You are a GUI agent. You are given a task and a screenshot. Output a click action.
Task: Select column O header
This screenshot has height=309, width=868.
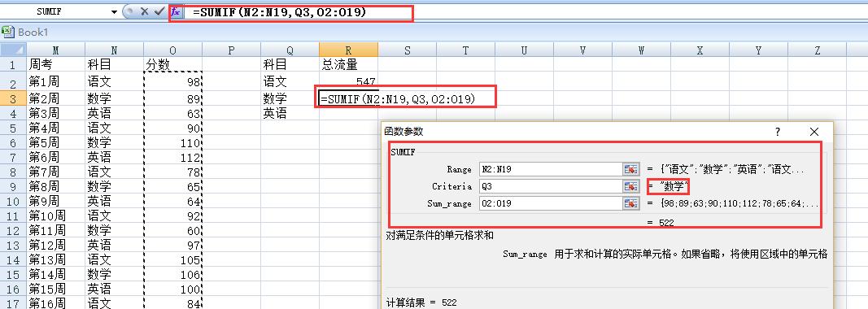pyautogui.click(x=172, y=50)
